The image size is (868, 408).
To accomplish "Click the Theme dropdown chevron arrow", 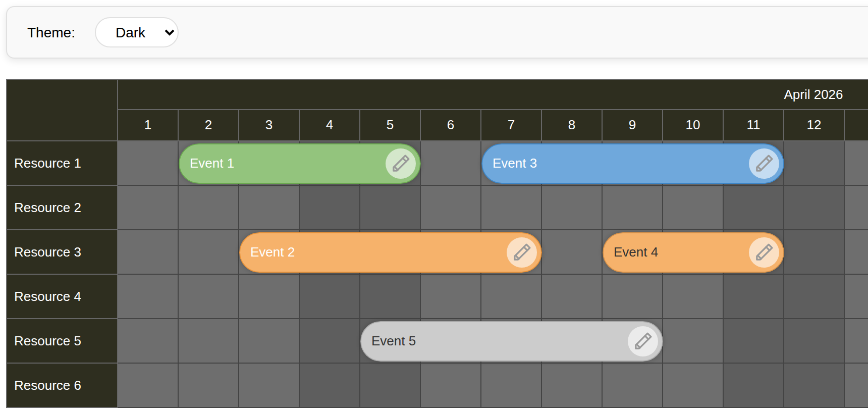I will (x=169, y=32).
